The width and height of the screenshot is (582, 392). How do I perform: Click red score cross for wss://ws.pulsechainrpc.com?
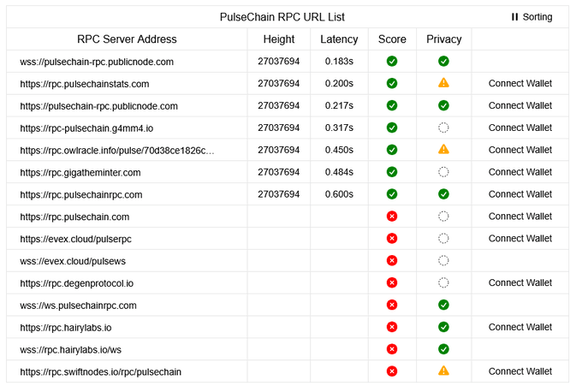coord(392,306)
